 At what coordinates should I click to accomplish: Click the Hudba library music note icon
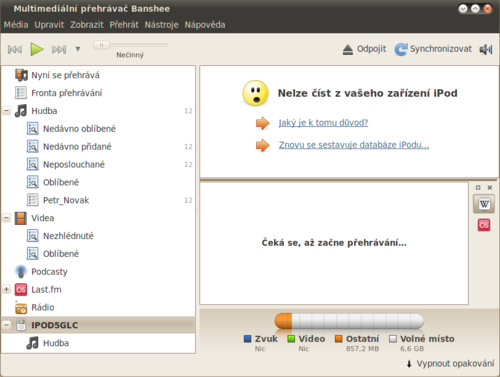[x=21, y=111]
